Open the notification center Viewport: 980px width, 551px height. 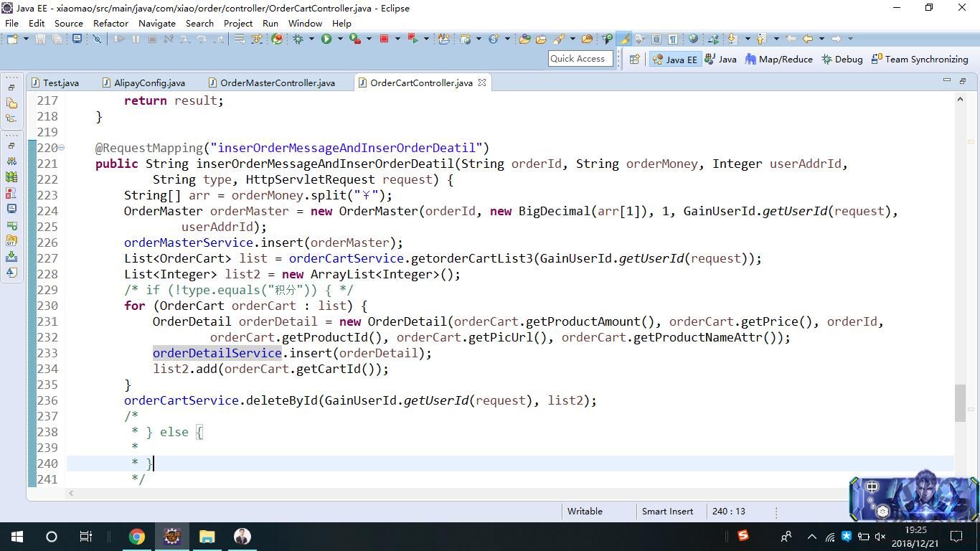956,536
